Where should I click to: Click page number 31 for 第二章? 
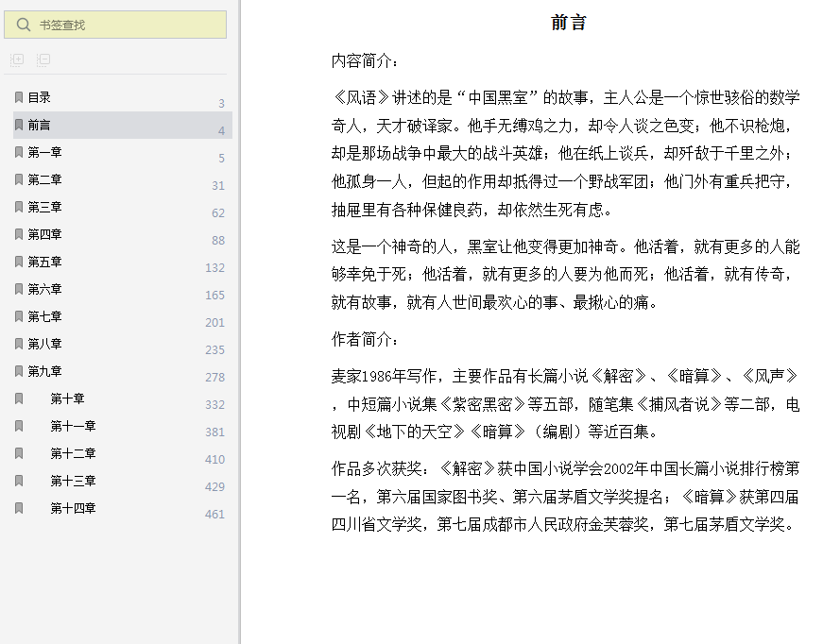[218, 186]
